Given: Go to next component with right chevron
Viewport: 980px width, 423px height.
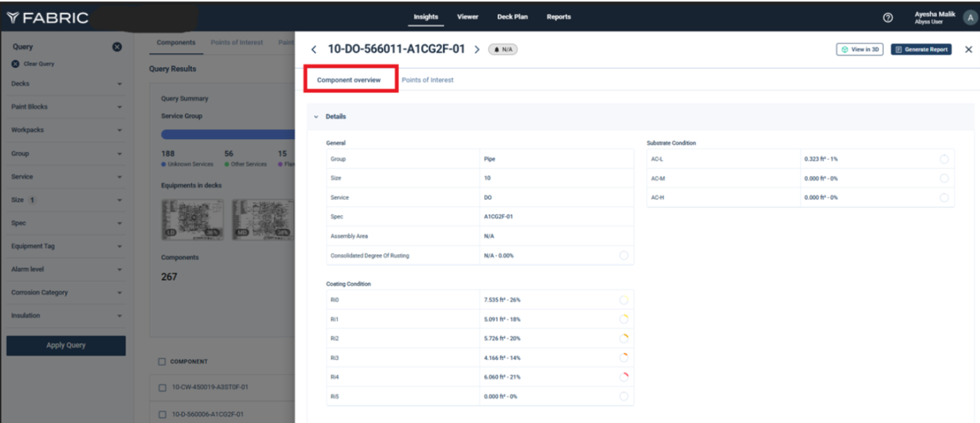Looking at the screenshot, I should 476,50.
